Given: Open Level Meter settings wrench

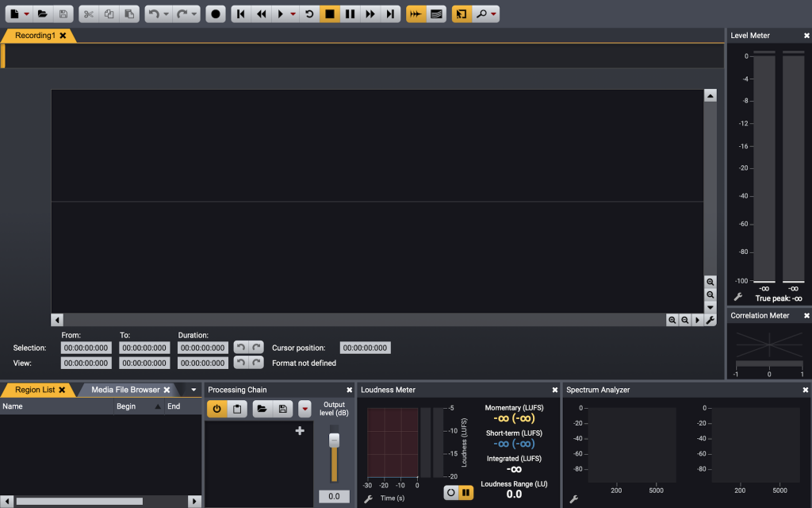Looking at the screenshot, I should tap(737, 297).
